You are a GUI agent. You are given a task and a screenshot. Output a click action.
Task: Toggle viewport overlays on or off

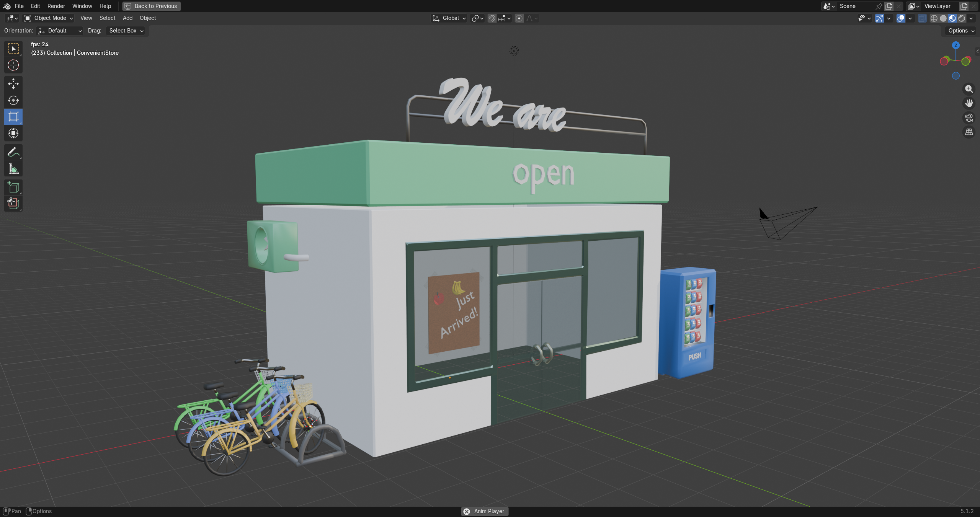pos(901,18)
